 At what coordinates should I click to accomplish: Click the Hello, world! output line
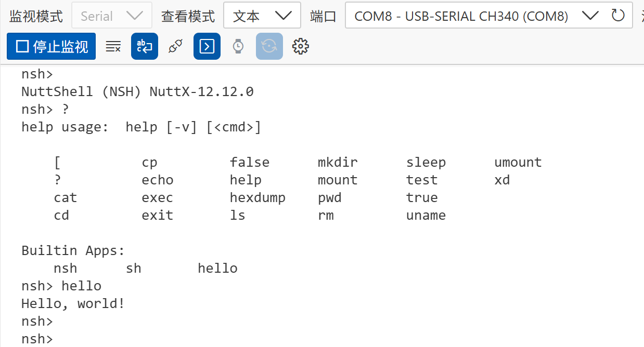tap(73, 303)
